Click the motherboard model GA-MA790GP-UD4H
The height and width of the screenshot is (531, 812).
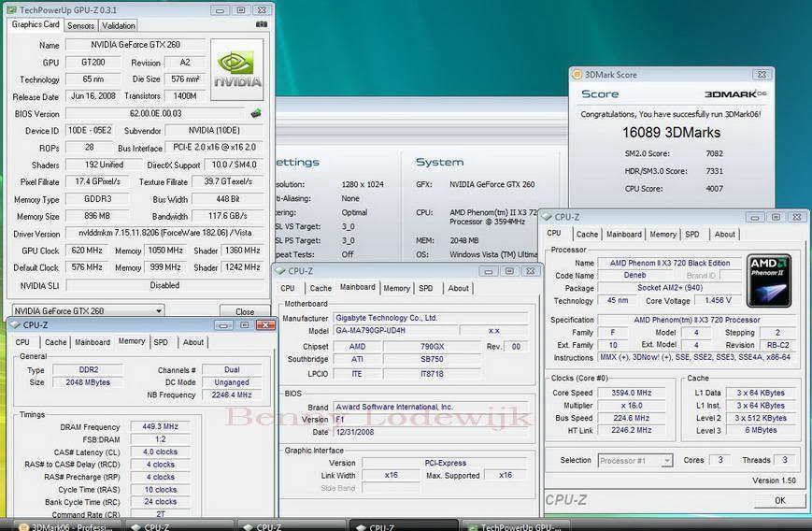point(396,330)
